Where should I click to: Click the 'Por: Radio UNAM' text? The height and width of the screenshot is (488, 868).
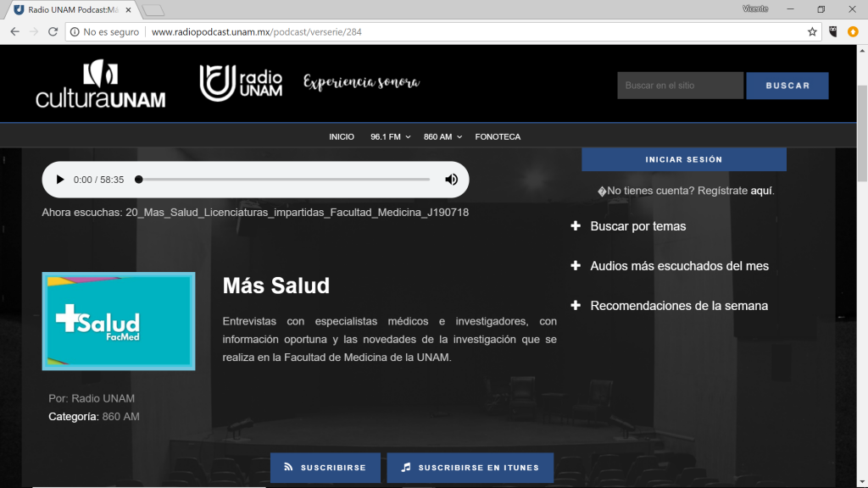92,398
